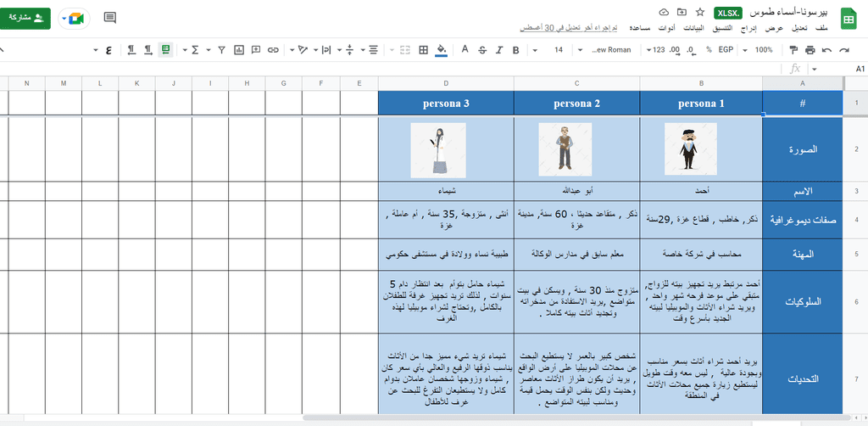
Task: Open the zoom 100% dropdown
Action: click(x=757, y=50)
